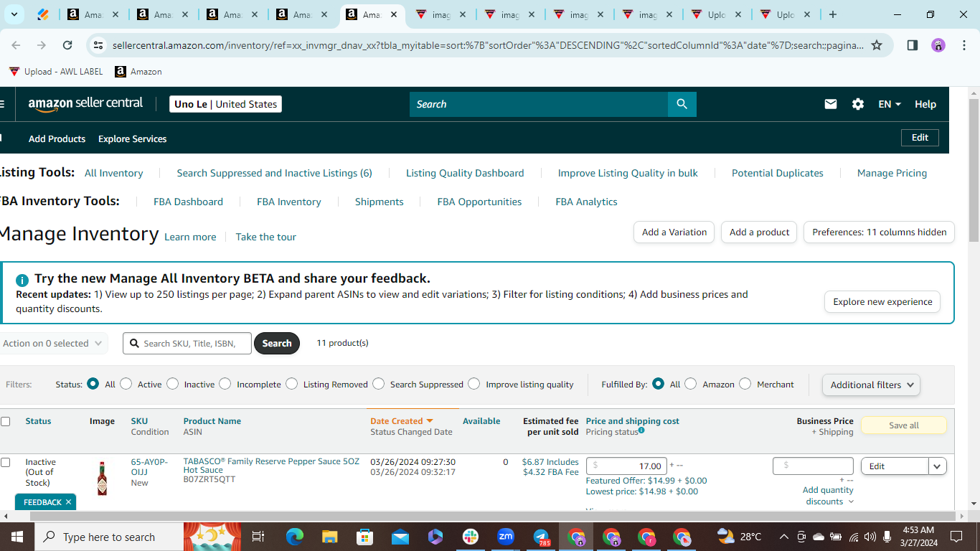Expand the Additional filters dropdown
980x551 pixels.
pyautogui.click(x=871, y=385)
